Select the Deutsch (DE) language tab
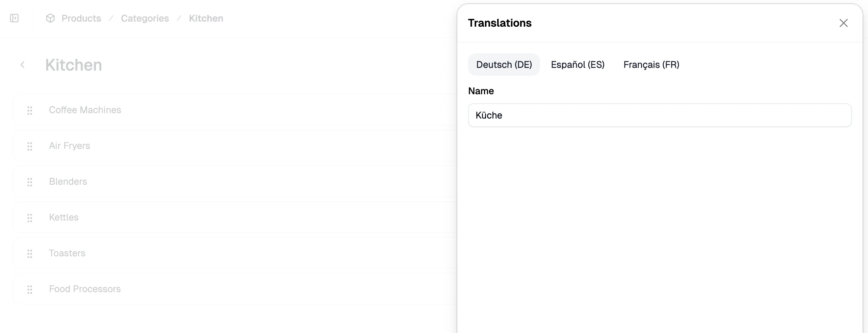Screen dimensions: 868x333 (x=504, y=65)
